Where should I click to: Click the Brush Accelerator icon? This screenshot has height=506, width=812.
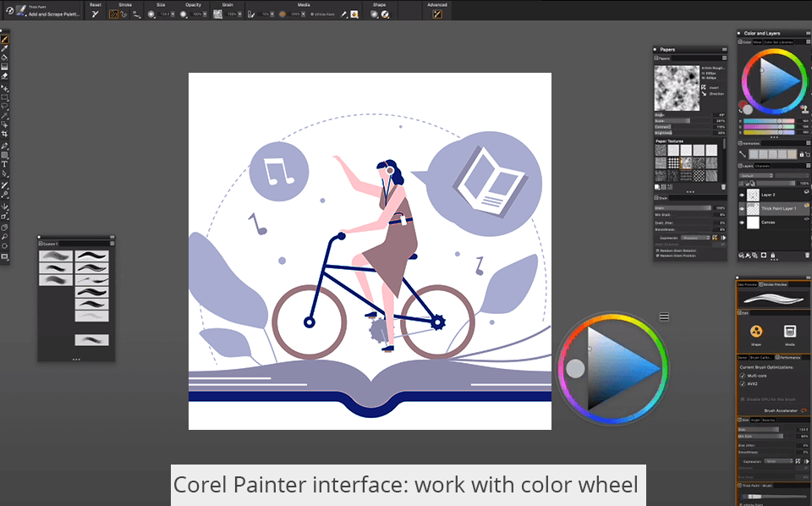point(804,410)
